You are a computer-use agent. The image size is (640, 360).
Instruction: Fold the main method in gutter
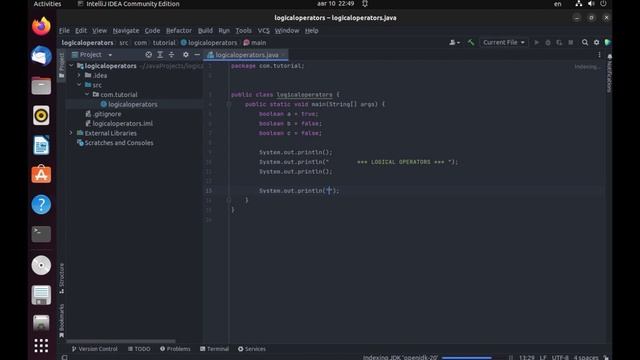coord(229,104)
